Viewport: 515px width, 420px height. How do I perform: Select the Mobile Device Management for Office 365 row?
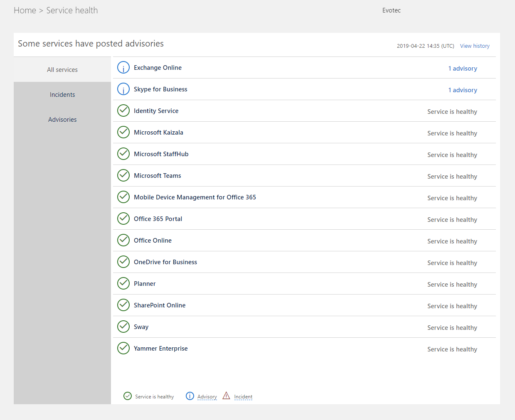coord(195,197)
